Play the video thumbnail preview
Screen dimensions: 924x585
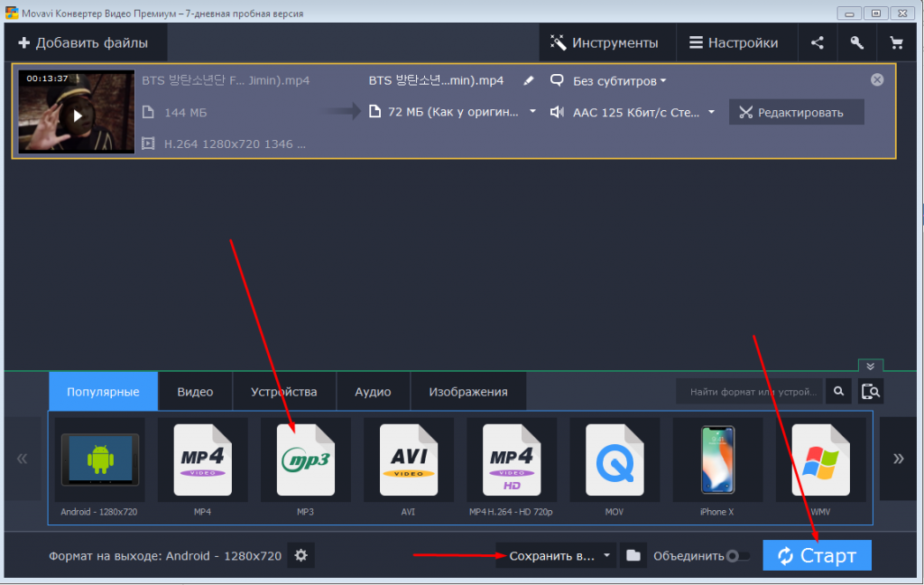tap(78, 116)
